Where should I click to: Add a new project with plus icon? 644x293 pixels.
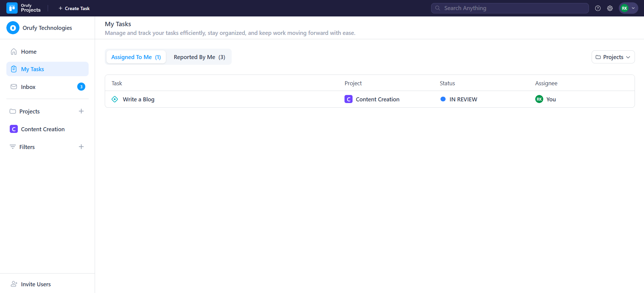coord(81,111)
